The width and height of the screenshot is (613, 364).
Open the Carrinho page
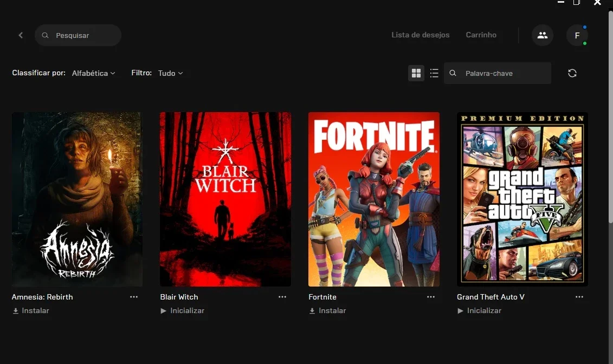coord(481,35)
